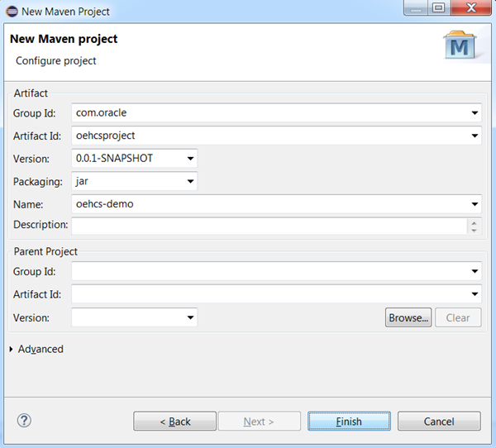Open the Name dropdown arrow for oehcs-demo

coord(475,204)
